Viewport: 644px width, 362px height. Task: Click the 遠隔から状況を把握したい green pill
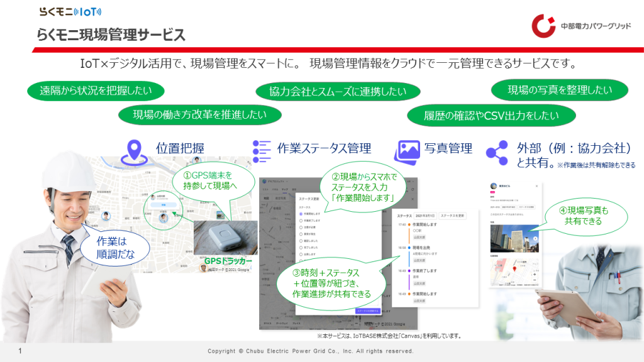pos(96,90)
